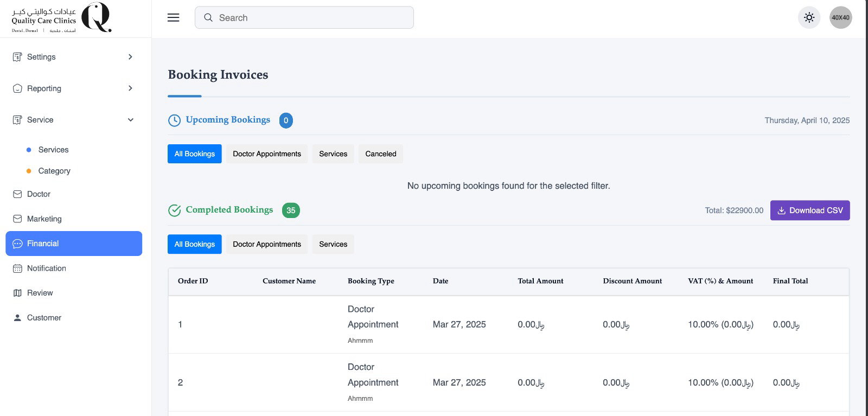This screenshot has width=868, height=416.
Task: Open Services submenu item
Action: tap(53, 150)
